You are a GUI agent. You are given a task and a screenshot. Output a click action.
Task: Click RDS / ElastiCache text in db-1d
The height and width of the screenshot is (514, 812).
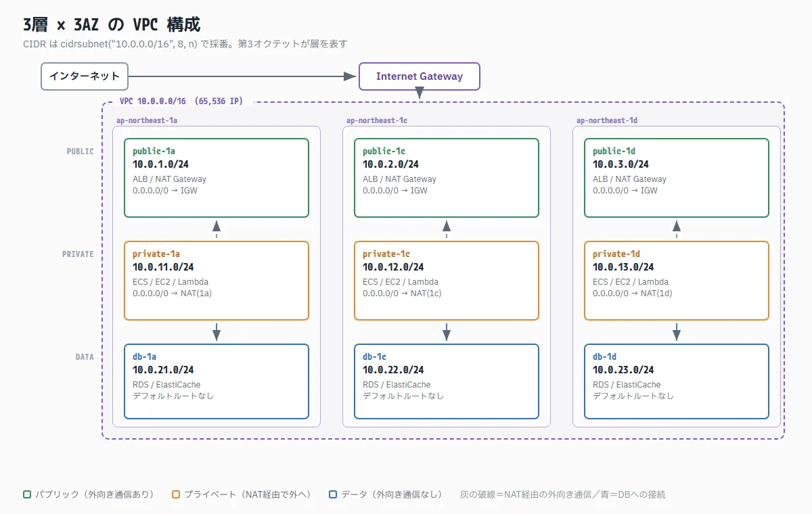[x=627, y=385]
